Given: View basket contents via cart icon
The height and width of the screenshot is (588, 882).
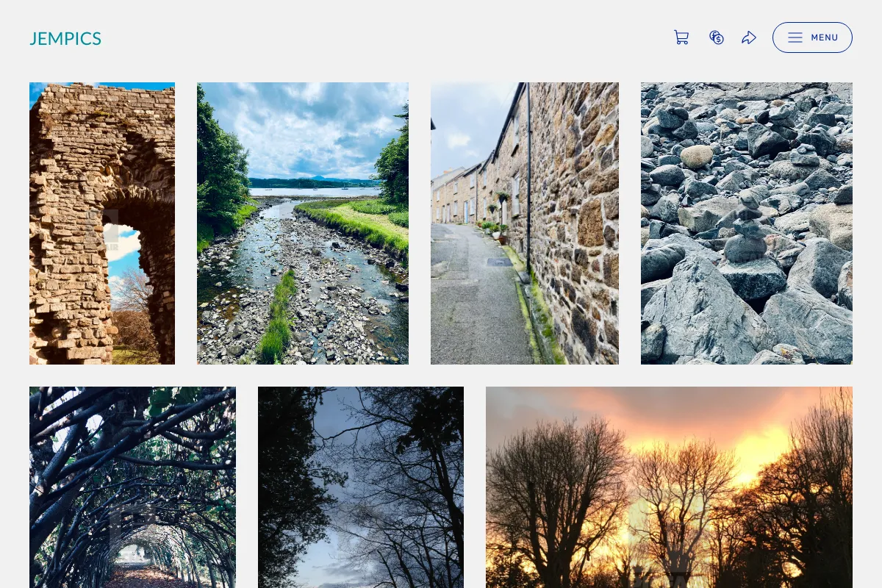Looking at the screenshot, I should (x=681, y=37).
